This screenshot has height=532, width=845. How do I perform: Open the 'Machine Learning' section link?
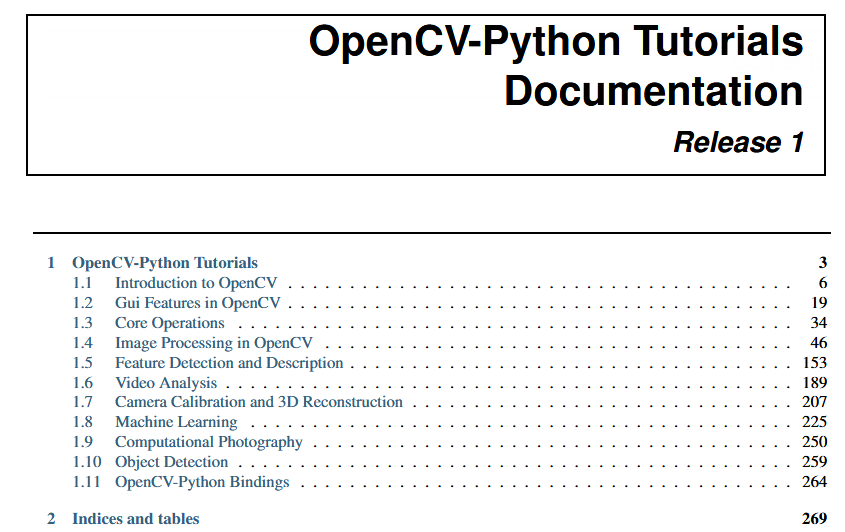[x=176, y=422]
